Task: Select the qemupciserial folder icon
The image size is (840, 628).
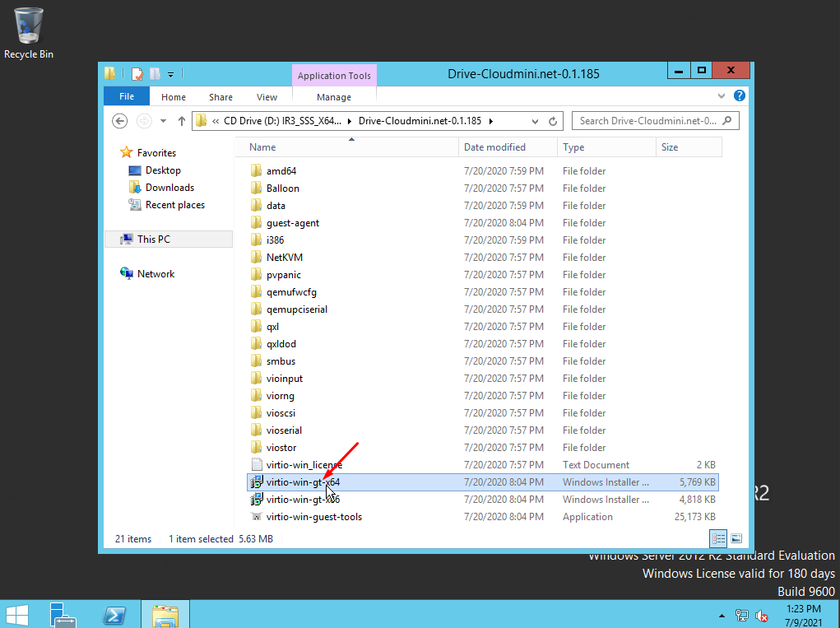Action: [257, 309]
